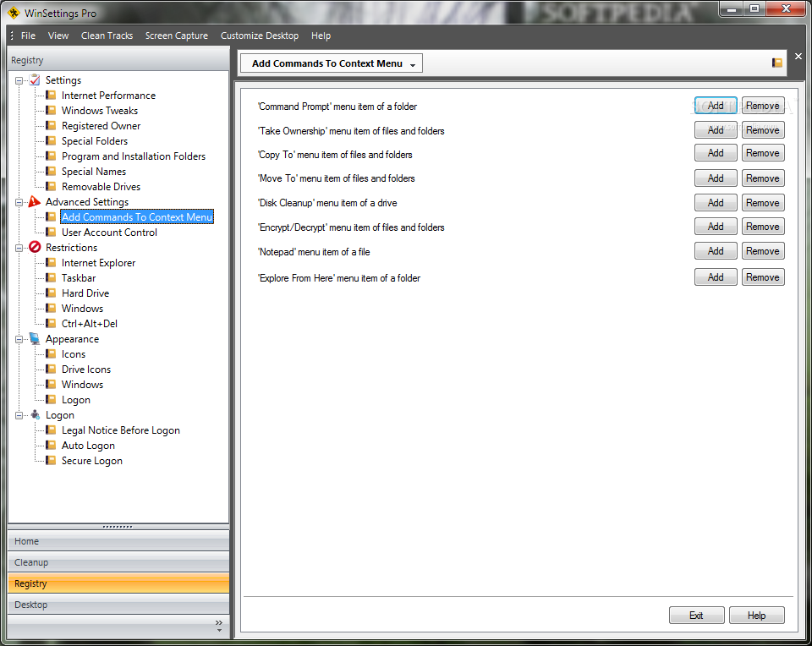Image resolution: width=812 pixels, height=646 pixels.
Task: Remove 'Explore From Here' menu item
Action: (x=763, y=277)
